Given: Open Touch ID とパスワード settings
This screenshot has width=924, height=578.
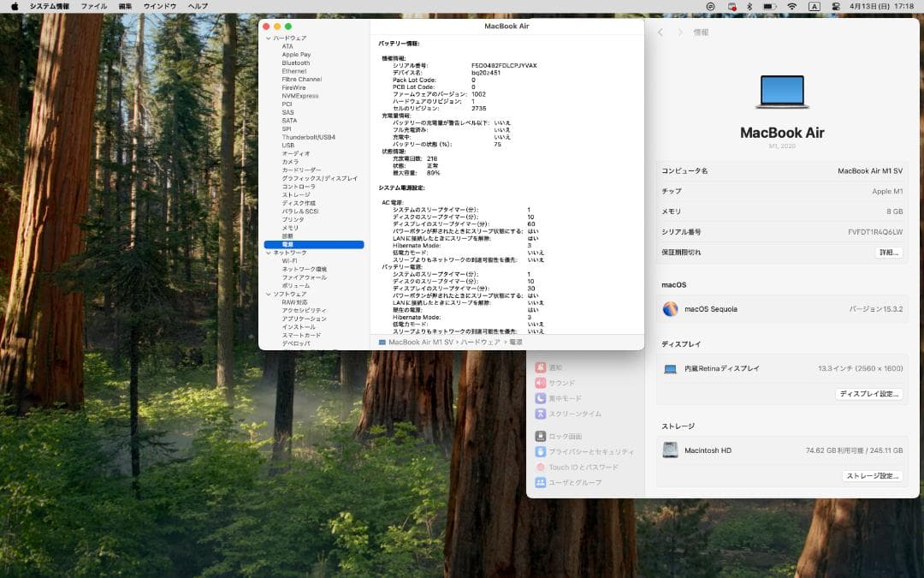Looking at the screenshot, I should pos(577,468).
